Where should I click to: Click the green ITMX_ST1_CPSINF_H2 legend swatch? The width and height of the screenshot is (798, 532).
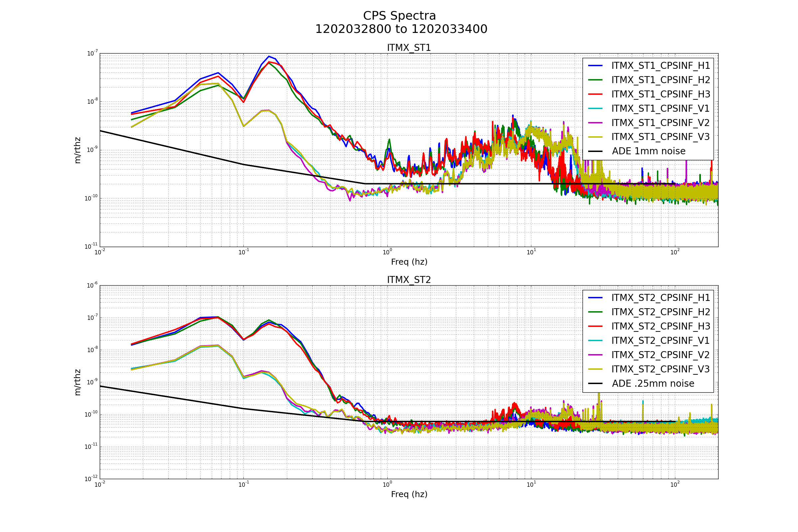pyautogui.click(x=595, y=80)
